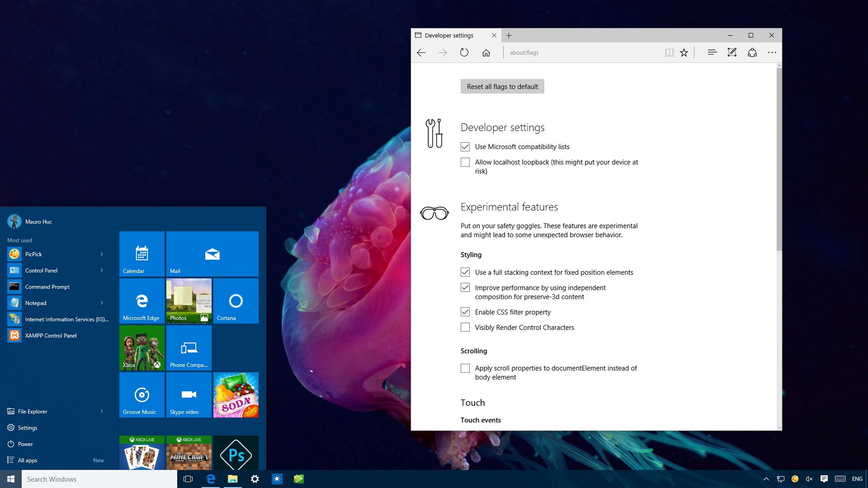Image resolution: width=868 pixels, height=488 pixels.
Task: Select All apps in Start menu
Action: tap(27, 460)
